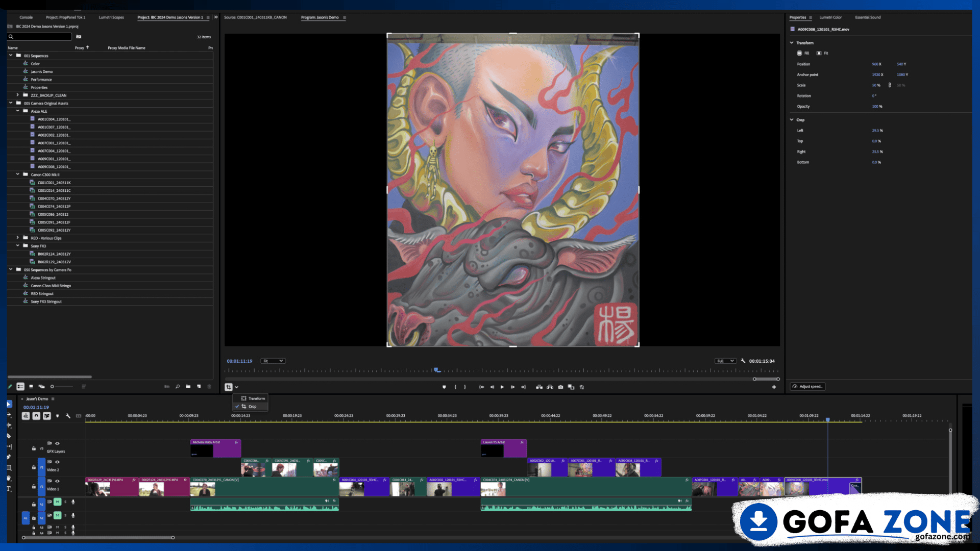Screen dimensions: 980x551
Task: Toggle lock on the V3 GFX Layers track
Action: coord(34,448)
